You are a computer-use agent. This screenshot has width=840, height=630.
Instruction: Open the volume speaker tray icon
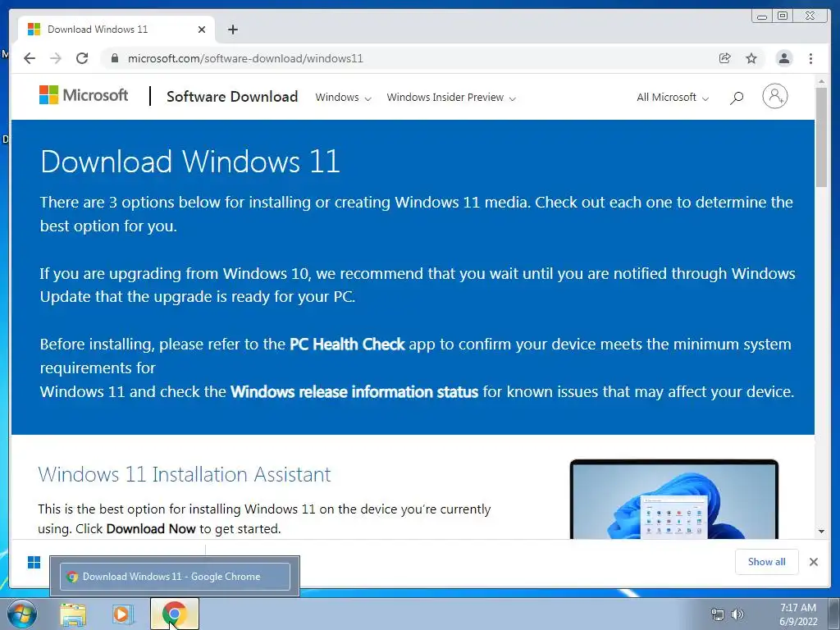tap(737, 614)
